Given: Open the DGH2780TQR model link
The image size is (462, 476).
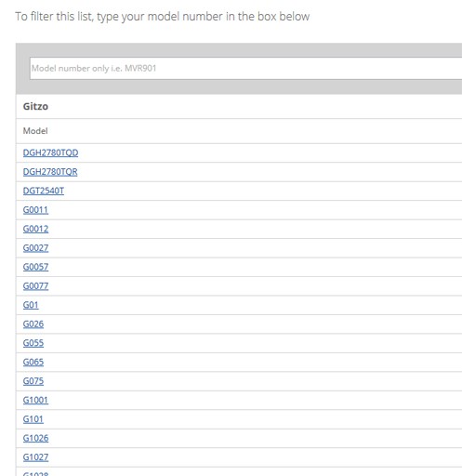Looking at the screenshot, I should 50,172.
